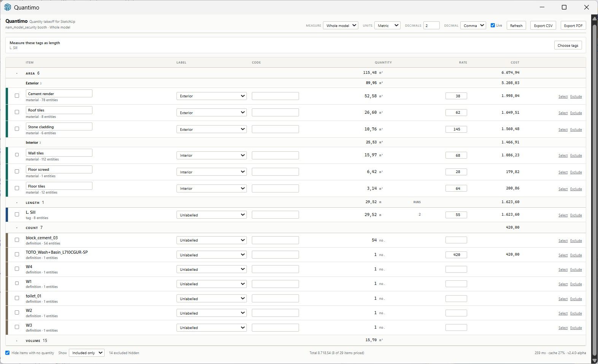Click the Refresh button
The image size is (598, 364).
[516, 25]
